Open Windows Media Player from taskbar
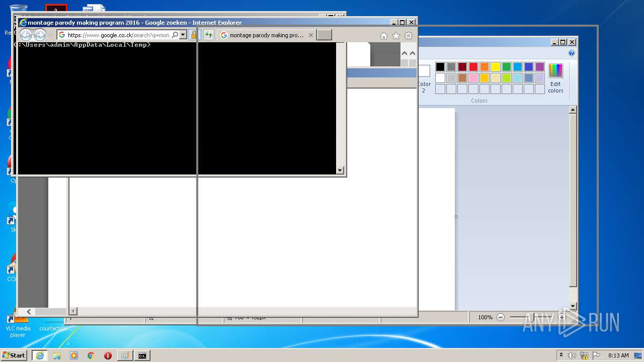This screenshot has width=644, height=362. coord(74,355)
